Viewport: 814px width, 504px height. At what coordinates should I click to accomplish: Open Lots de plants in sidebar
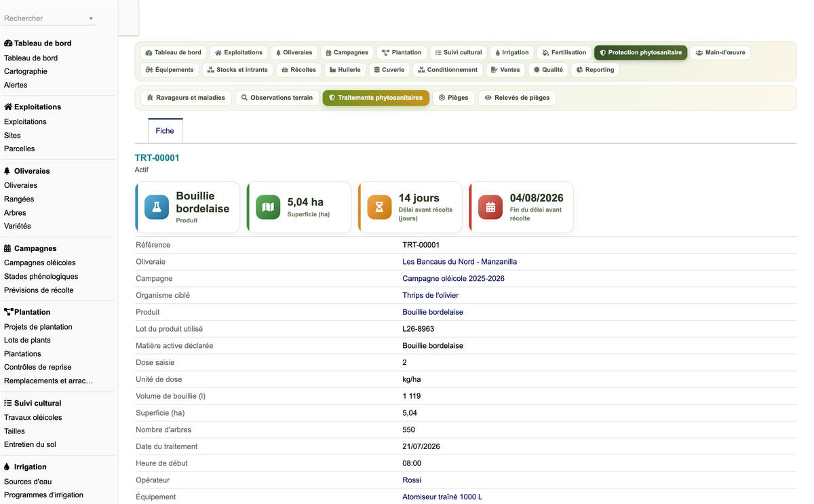(27, 340)
